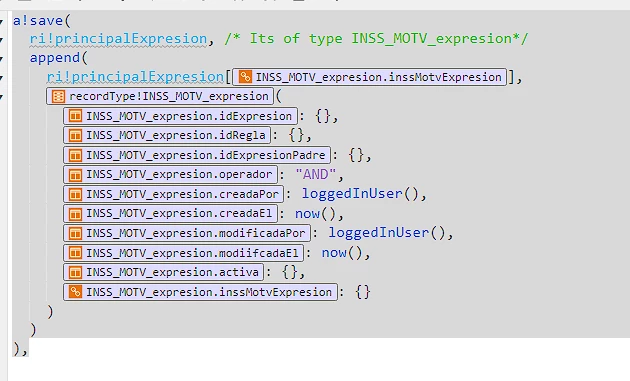Click the append function name
The width and height of the screenshot is (630, 381).
[x=55, y=58]
